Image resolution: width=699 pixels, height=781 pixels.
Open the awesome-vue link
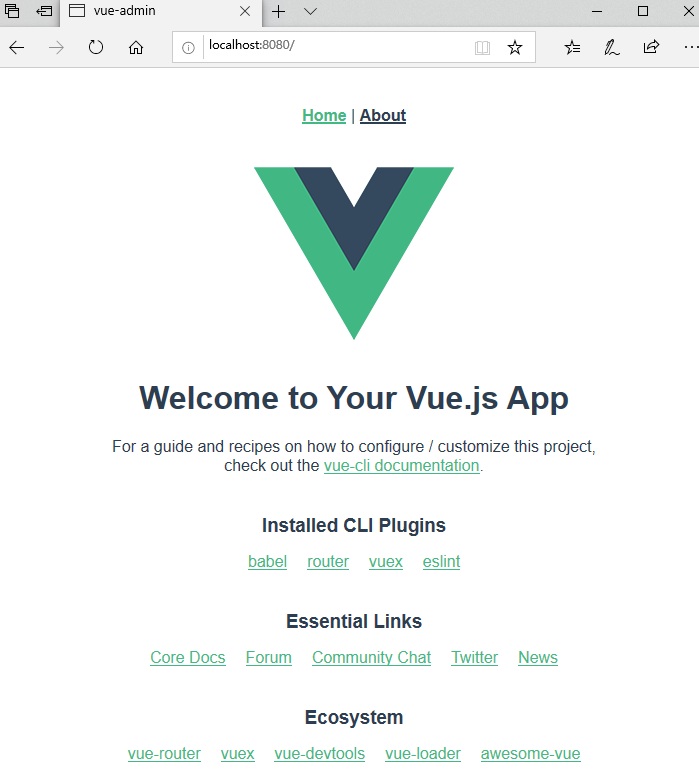click(531, 754)
